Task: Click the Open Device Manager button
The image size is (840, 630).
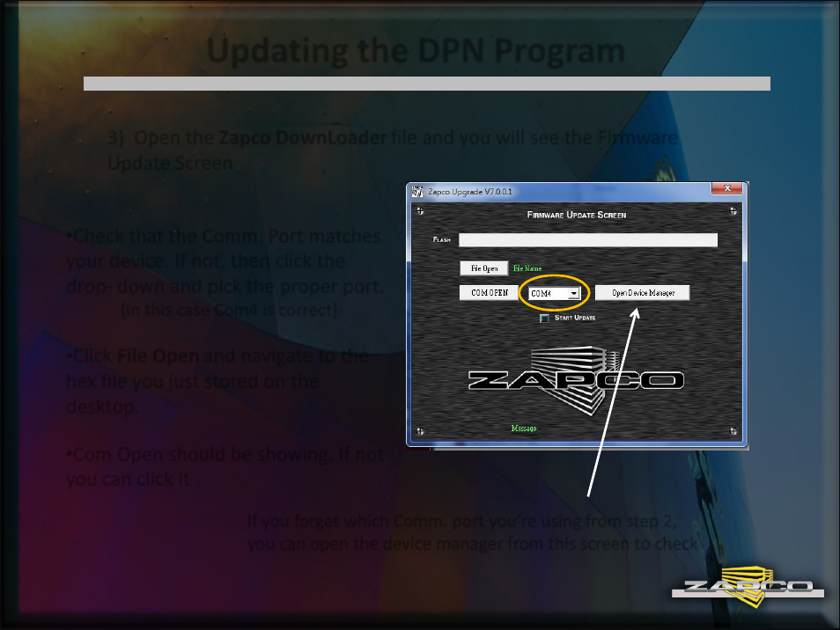Action: click(642, 293)
